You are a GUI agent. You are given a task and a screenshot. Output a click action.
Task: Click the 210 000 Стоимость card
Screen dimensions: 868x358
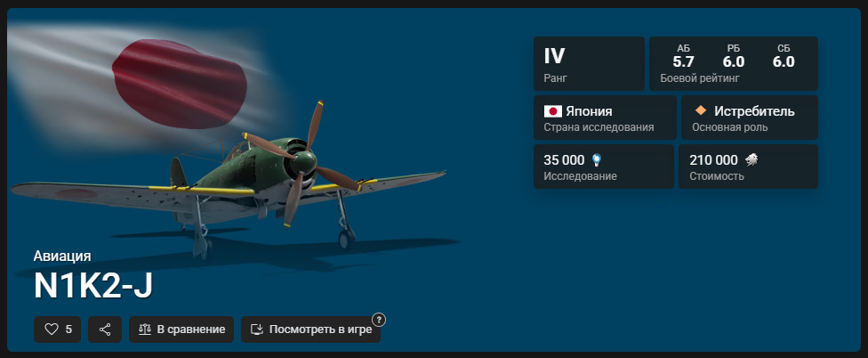(748, 167)
